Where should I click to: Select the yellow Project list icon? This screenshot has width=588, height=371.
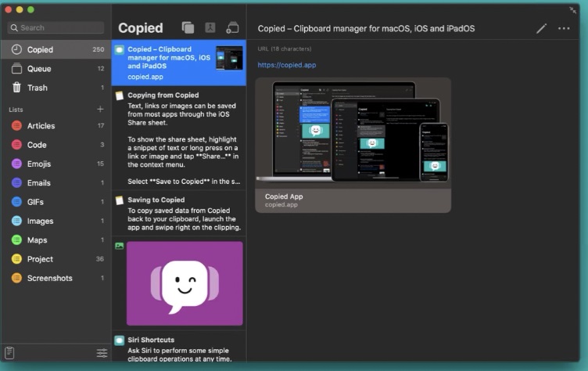pyautogui.click(x=16, y=259)
